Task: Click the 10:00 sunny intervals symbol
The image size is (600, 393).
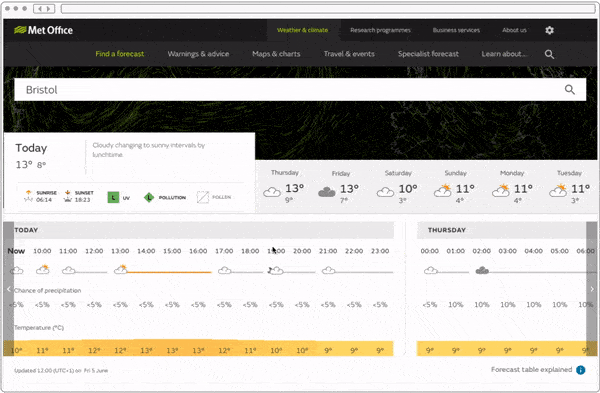Action: pyautogui.click(x=42, y=269)
